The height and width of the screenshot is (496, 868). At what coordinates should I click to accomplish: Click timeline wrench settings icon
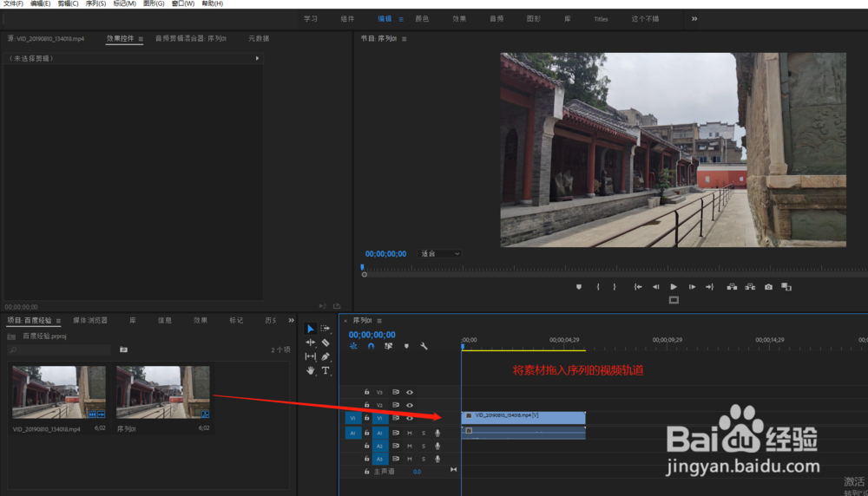(424, 346)
